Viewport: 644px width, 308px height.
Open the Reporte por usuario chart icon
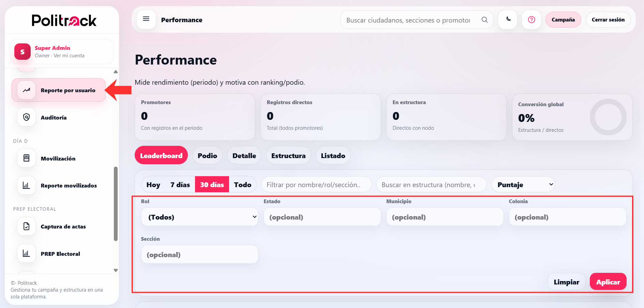26,90
